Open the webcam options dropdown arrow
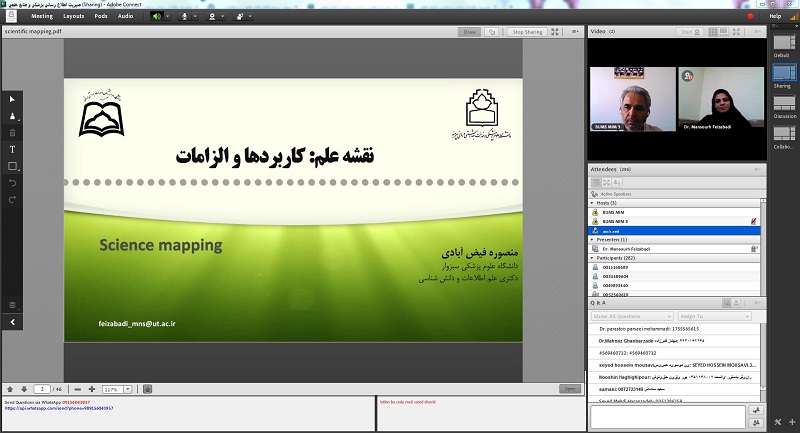The width and height of the screenshot is (800, 433). (x=222, y=16)
